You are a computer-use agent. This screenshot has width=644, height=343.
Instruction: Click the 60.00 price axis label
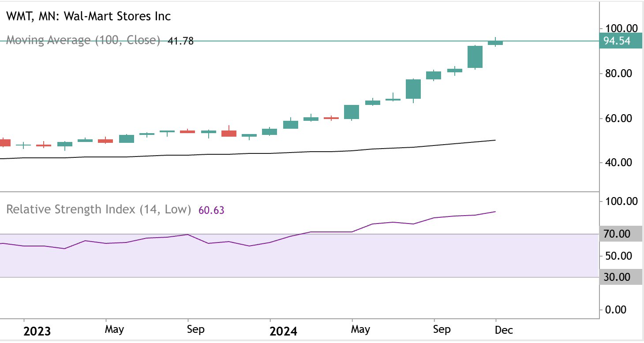[620, 118]
